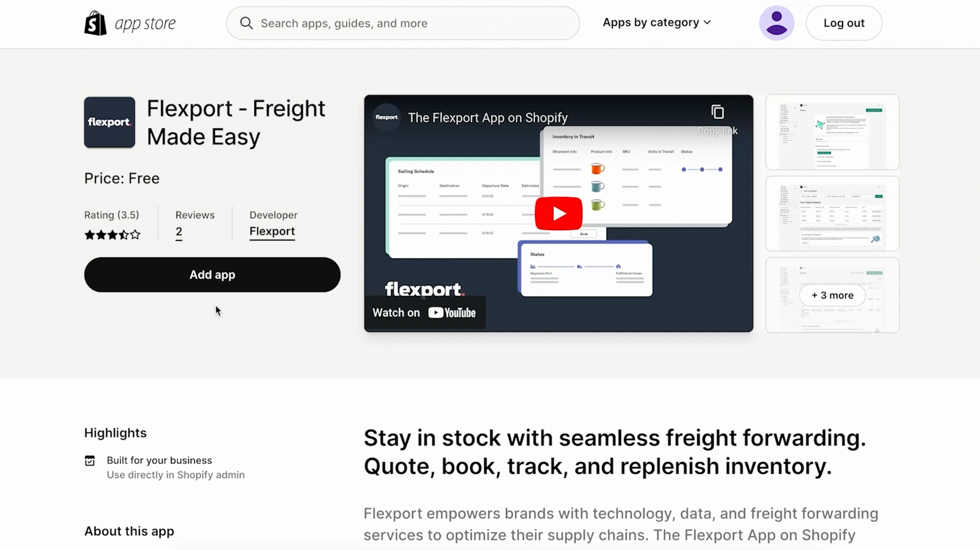Click the user profile avatar icon
Image resolution: width=980 pixels, height=550 pixels.
776,23
